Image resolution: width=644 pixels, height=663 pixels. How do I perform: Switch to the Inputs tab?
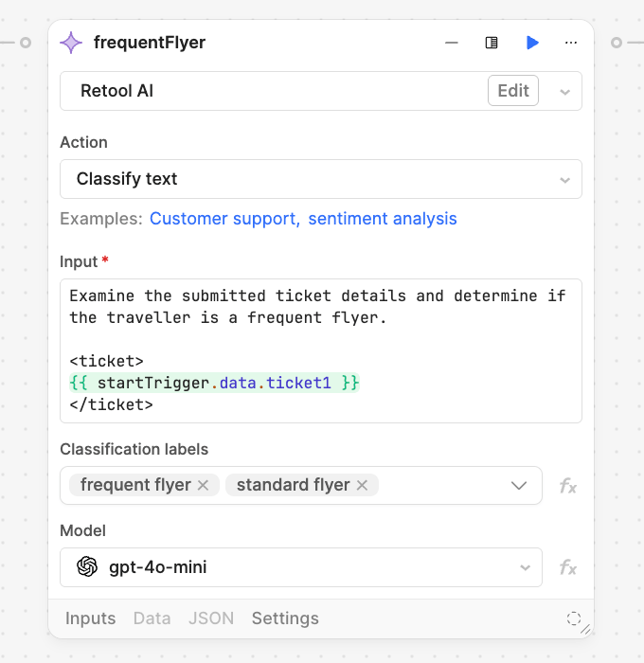tap(90, 618)
